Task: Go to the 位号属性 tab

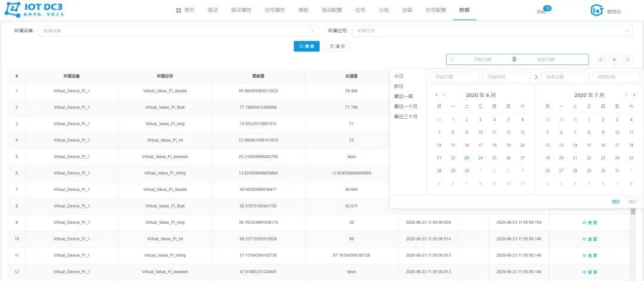Action: (275, 10)
